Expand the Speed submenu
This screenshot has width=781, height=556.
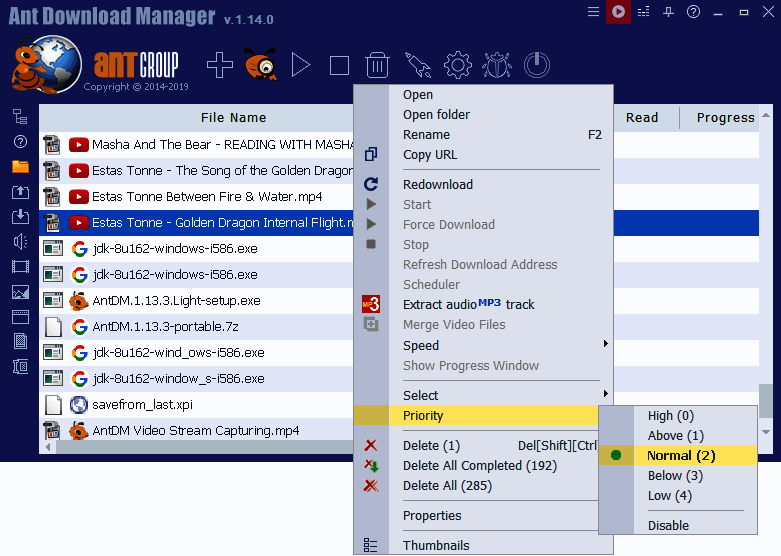click(x=421, y=345)
